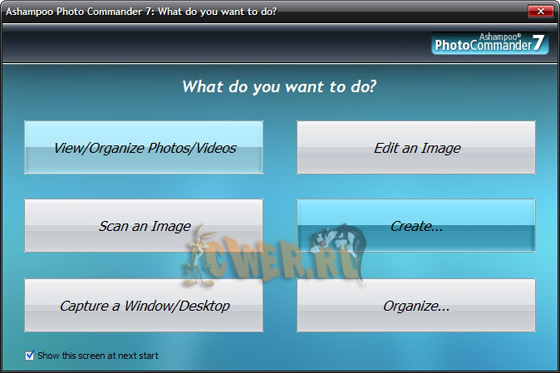
Task: Click the PhotoCommander 7 logo badge
Action: [x=490, y=43]
